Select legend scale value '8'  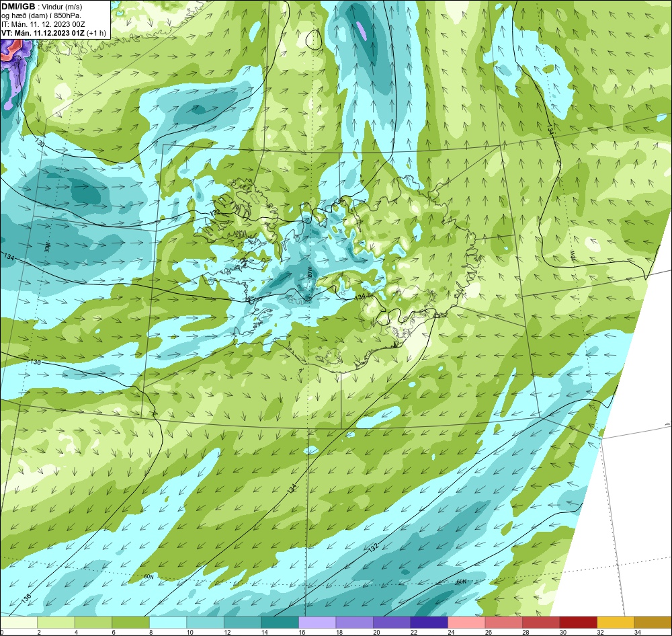pos(151,632)
